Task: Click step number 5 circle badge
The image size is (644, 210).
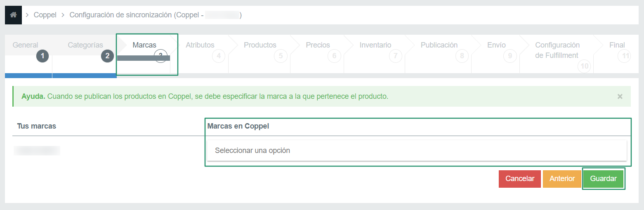Action: click(x=281, y=56)
